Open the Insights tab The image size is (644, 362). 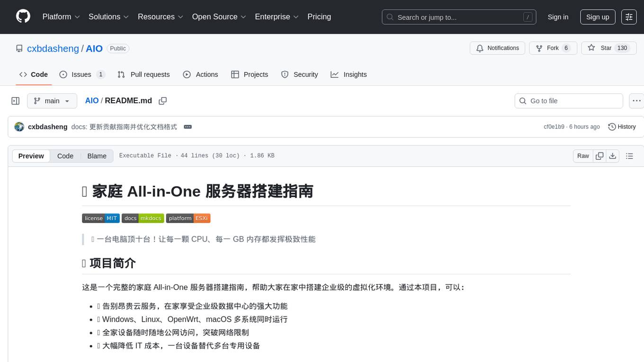(349, 74)
